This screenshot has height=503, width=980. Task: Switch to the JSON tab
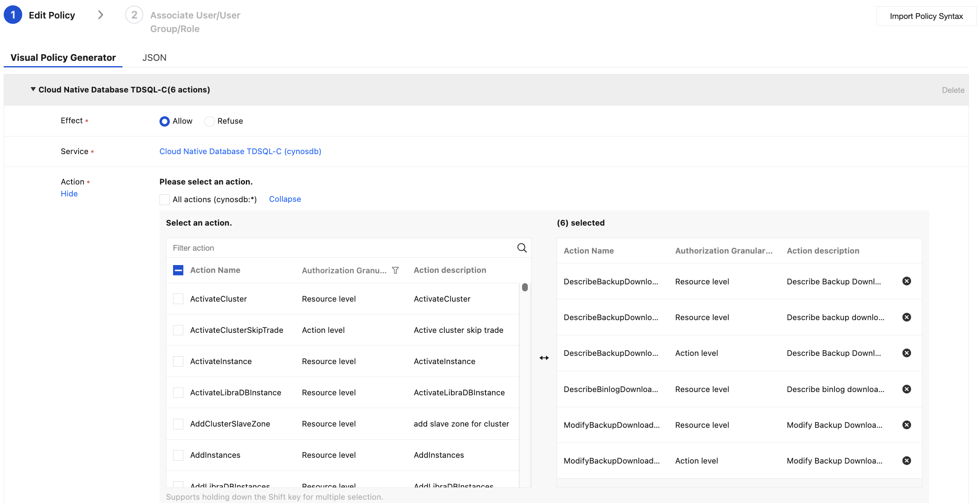[x=154, y=58]
